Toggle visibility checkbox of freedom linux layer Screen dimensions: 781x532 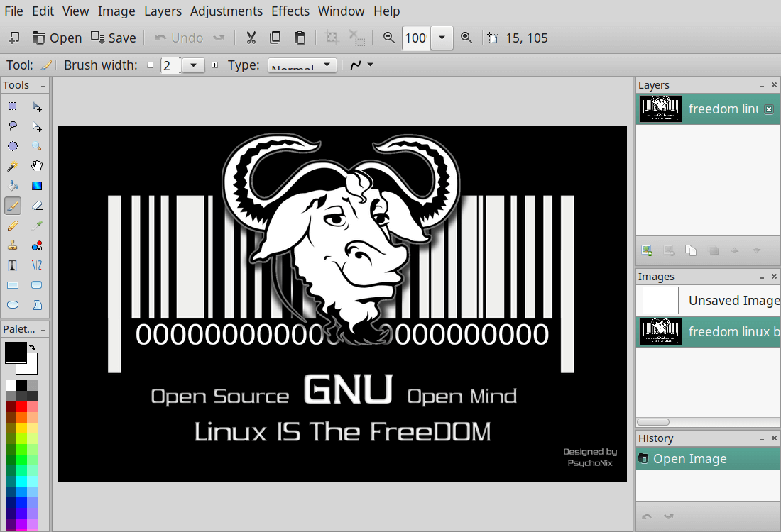768,109
